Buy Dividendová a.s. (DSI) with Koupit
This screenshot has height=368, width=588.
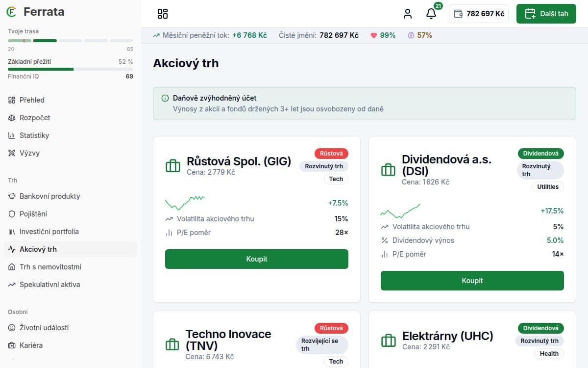pos(472,281)
